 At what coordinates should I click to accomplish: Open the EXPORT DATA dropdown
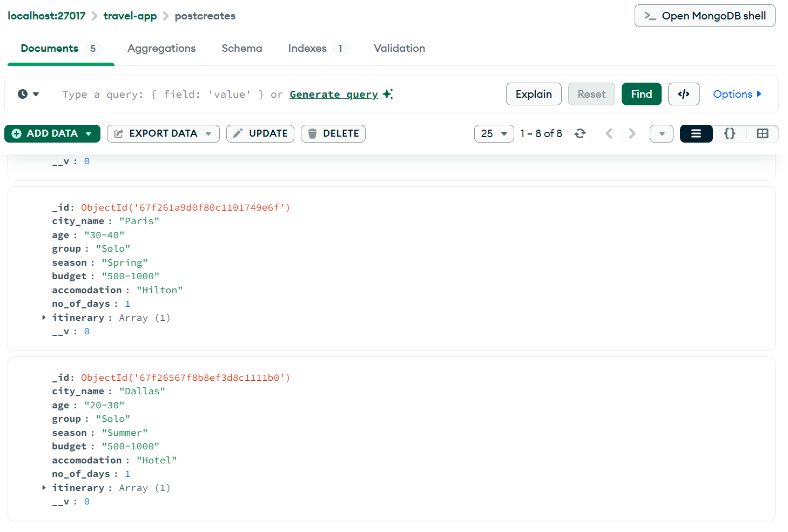tap(163, 133)
